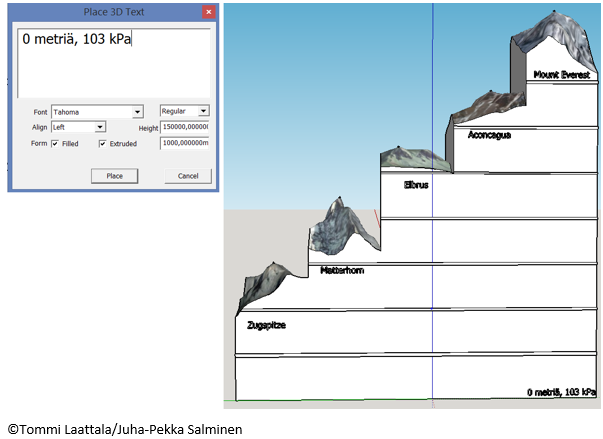Click the Mount Everest peak terrain
The width and height of the screenshot is (603, 439).
point(555,40)
